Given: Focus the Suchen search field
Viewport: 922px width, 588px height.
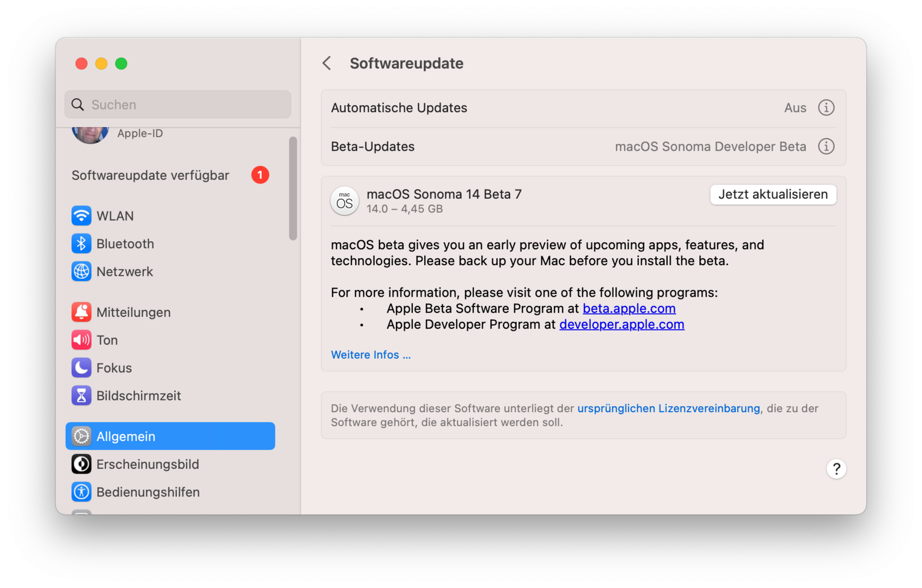Looking at the screenshot, I should [185, 105].
